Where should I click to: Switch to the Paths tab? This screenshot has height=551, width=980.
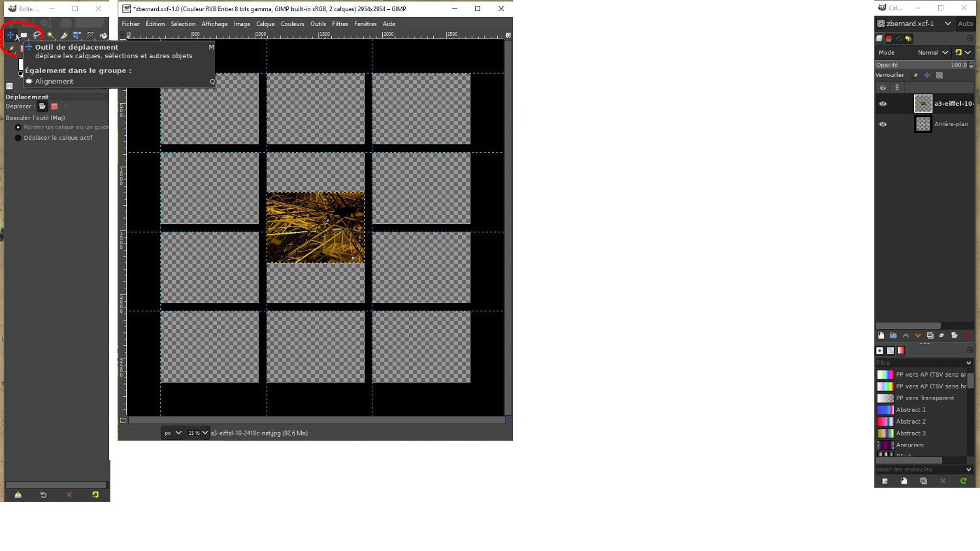point(899,39)
